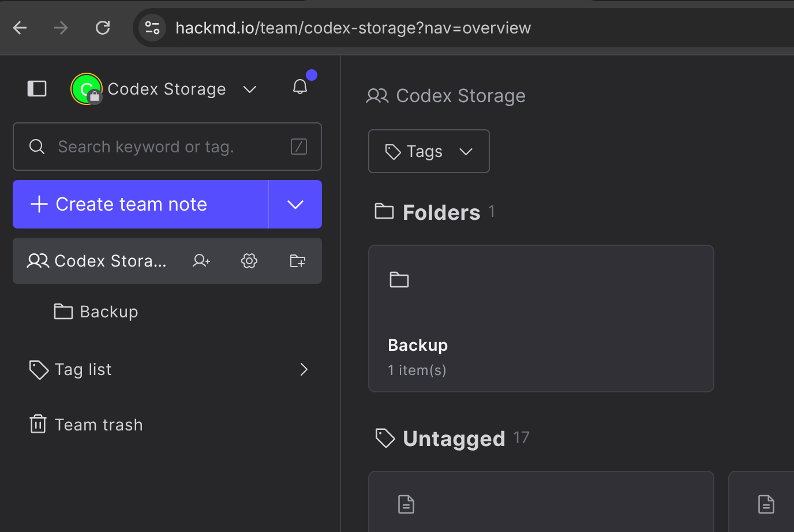Open the Tags filter dropdown

point(429,151)
